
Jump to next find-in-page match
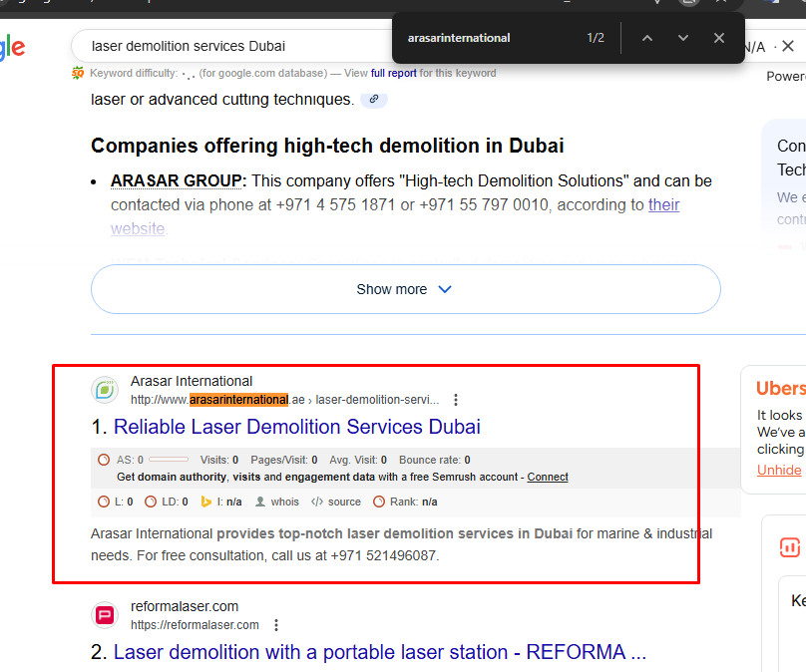coord(683,38)
